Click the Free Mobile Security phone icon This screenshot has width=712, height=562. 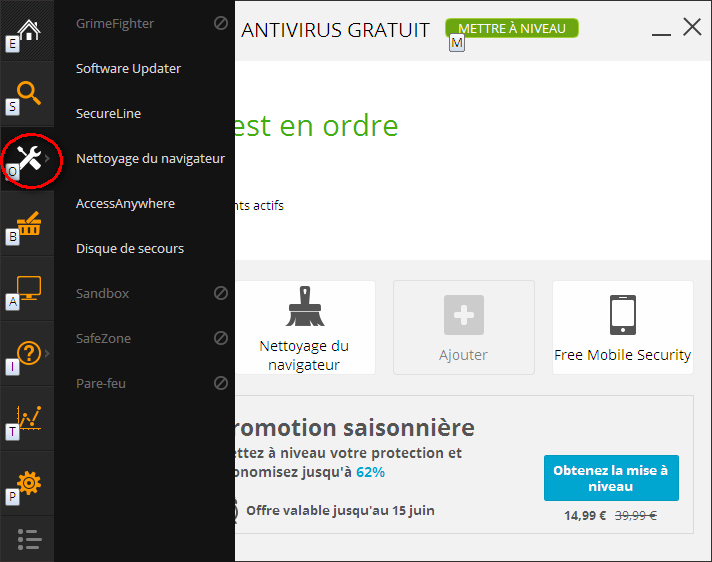pos(623,315)
